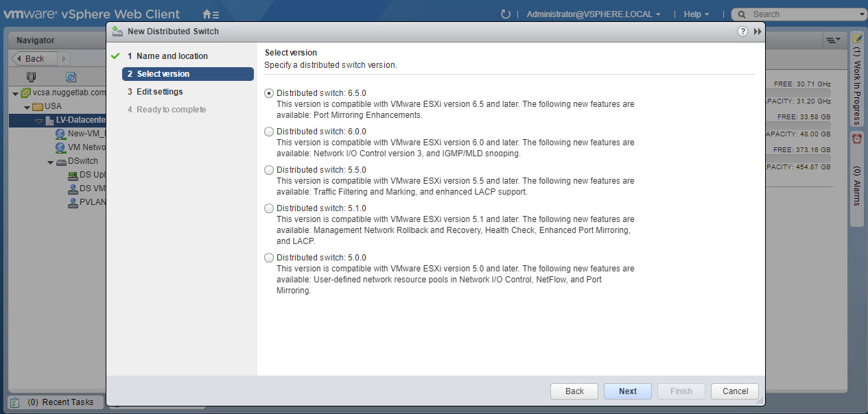Cancel the New Distributed Switch wizard

coord(734,391)
